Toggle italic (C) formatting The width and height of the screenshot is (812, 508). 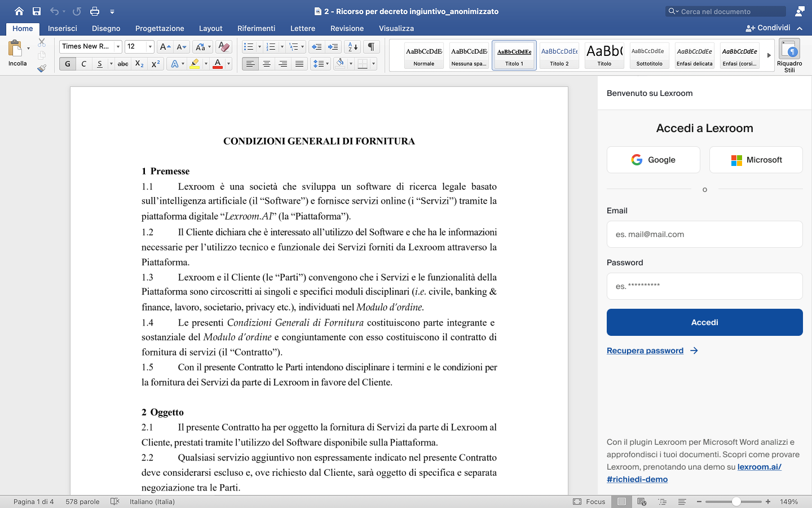coord(83,64)
